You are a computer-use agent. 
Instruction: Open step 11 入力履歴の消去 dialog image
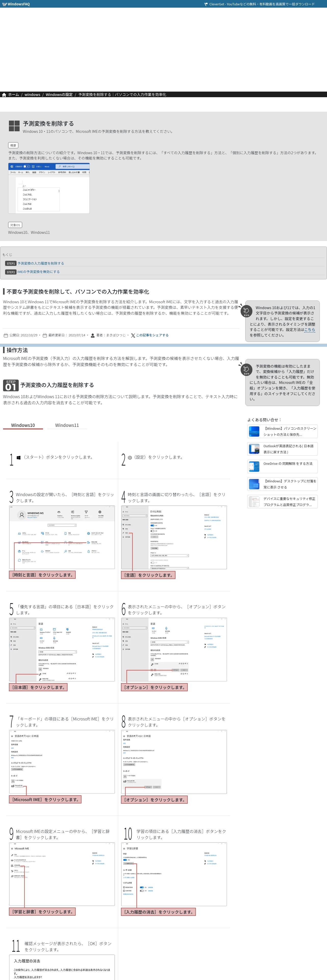(62, 967)
